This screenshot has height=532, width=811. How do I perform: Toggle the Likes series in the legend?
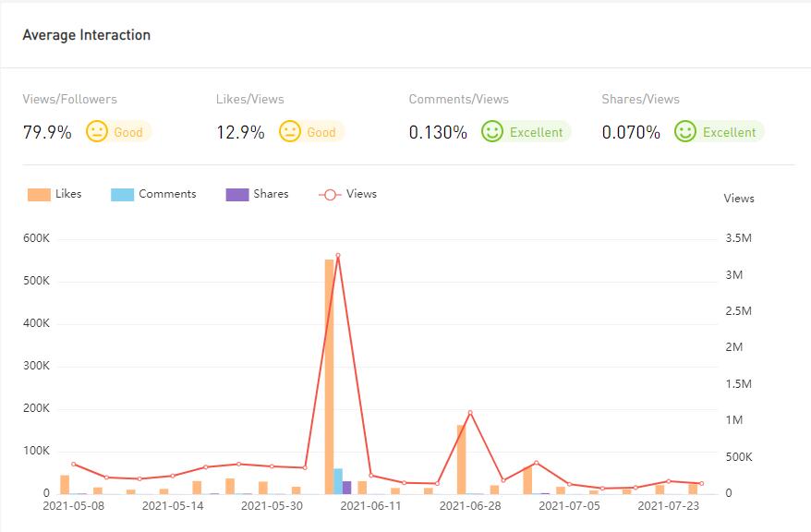point(68,194)
